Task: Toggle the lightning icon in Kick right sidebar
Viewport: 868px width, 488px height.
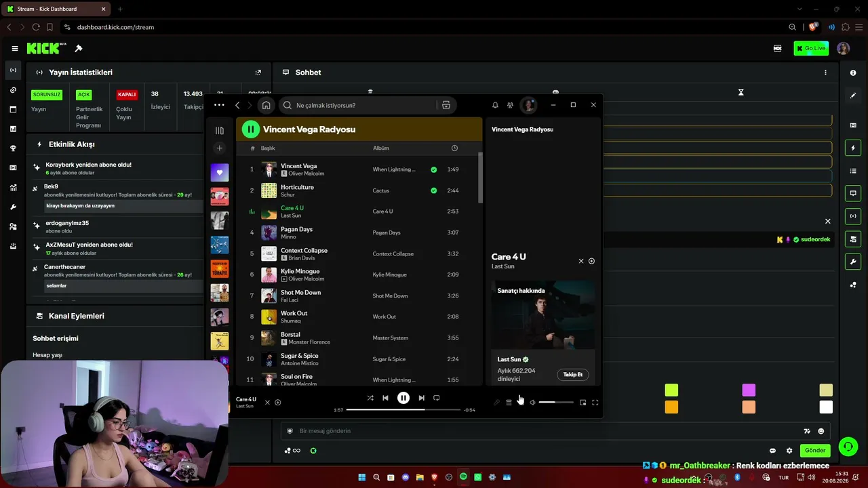Action: [x=853, y=148]
